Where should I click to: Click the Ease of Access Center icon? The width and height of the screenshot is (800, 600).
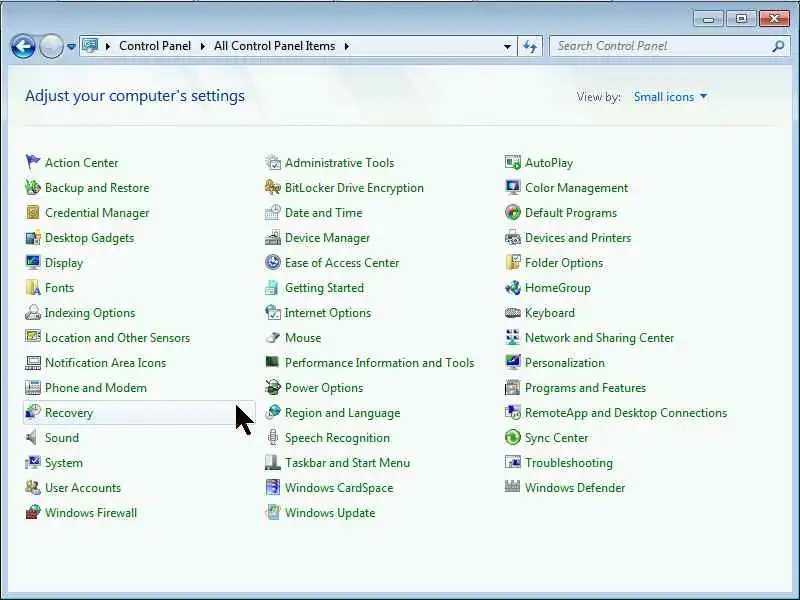(x=273, y=262)
